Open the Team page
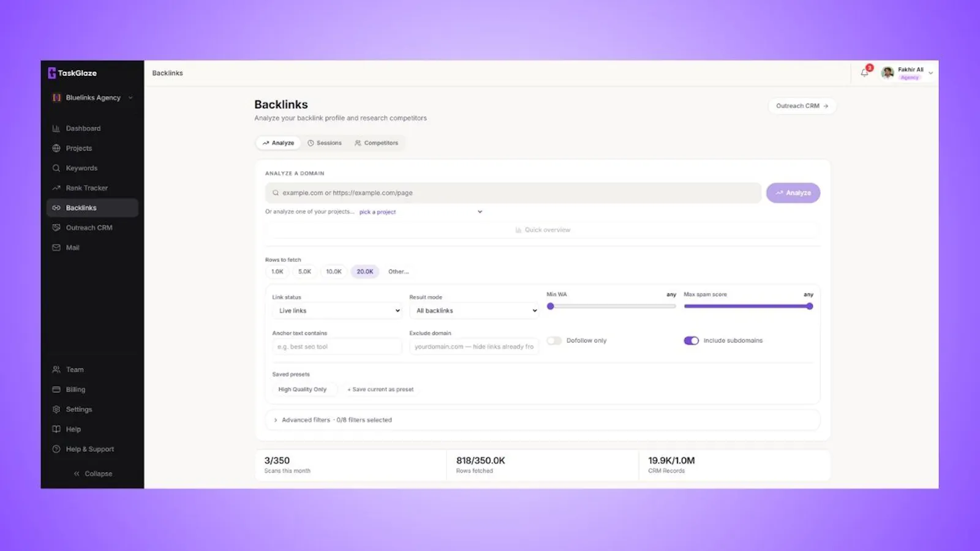Screen dimensions: 980x551 [x=92, y=370]
